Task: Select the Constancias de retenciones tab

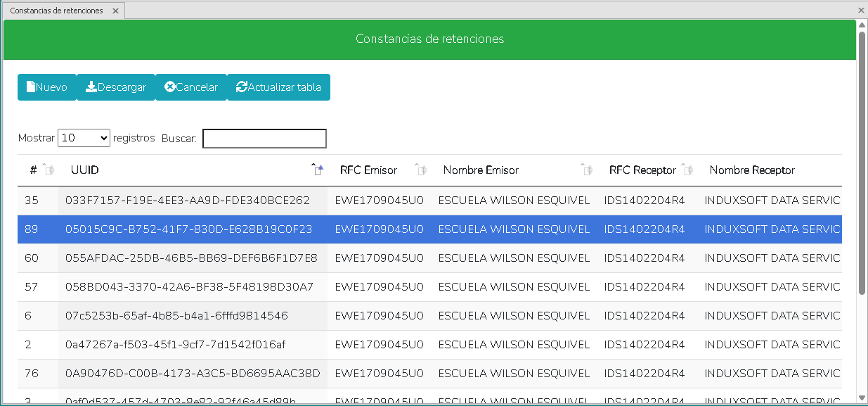Action: [x=56, y=11]
